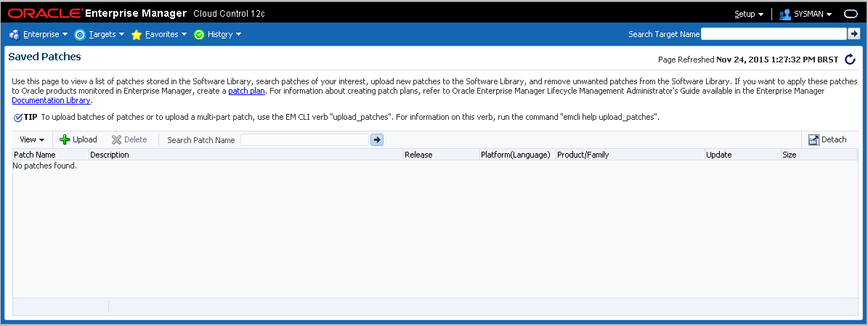Screen dimensions: 868x326
Task: Expand the Setup dropdown
Action: pyautogui.click(x=749, y=14)
